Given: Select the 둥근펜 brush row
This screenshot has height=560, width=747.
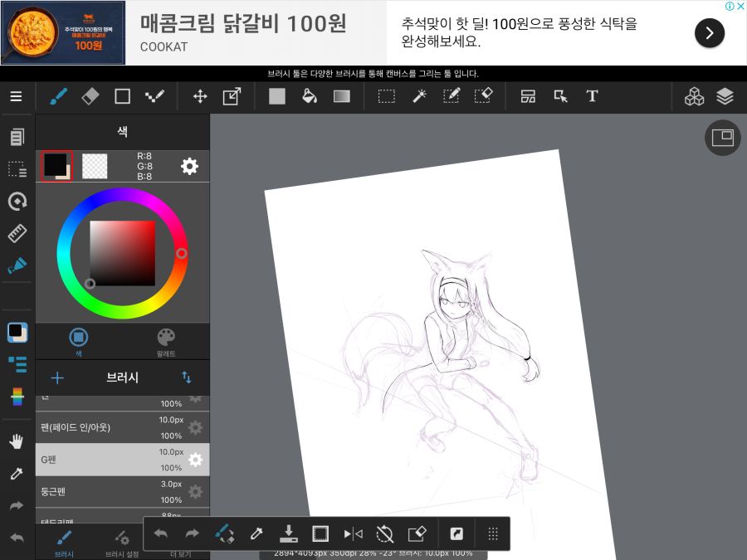Looking at the screenshot, I should 123,491.
